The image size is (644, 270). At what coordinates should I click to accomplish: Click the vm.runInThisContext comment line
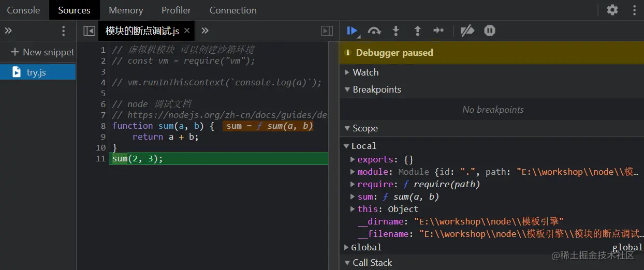click(x=216, y=82)
